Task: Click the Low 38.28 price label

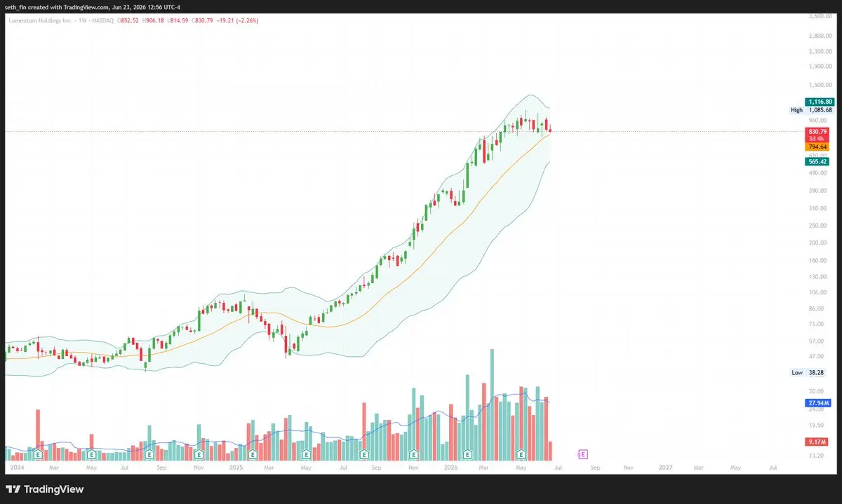Action: [x=808, y=373]
